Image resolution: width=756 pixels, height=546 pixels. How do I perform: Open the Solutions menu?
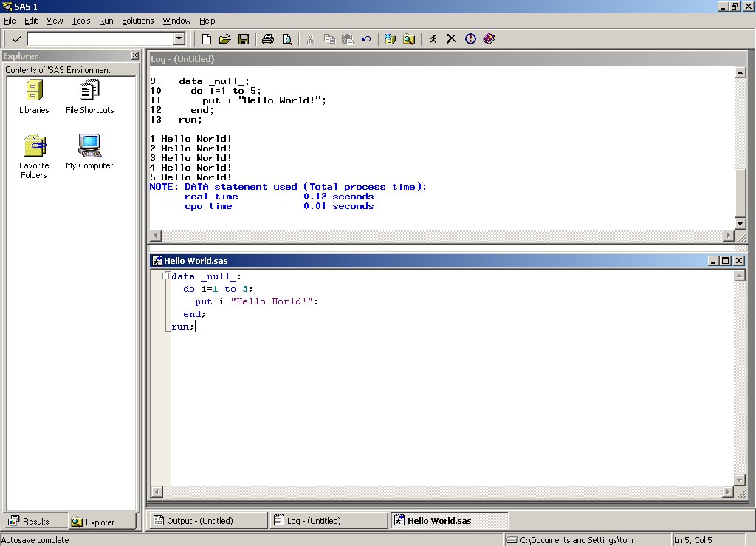[138, 21]
